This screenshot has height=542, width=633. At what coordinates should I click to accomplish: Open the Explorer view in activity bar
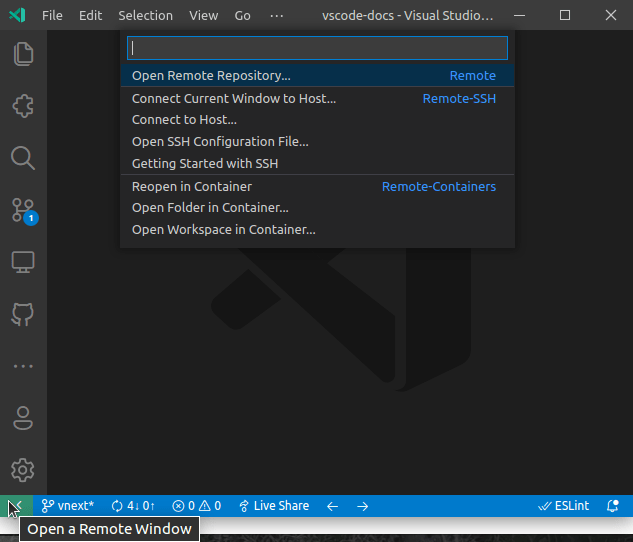[23, 54]
